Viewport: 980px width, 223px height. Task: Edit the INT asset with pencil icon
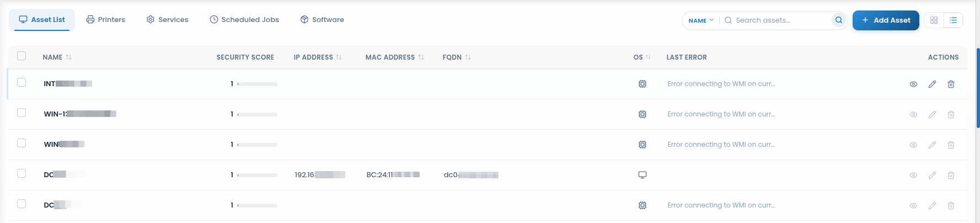(932, 84)
